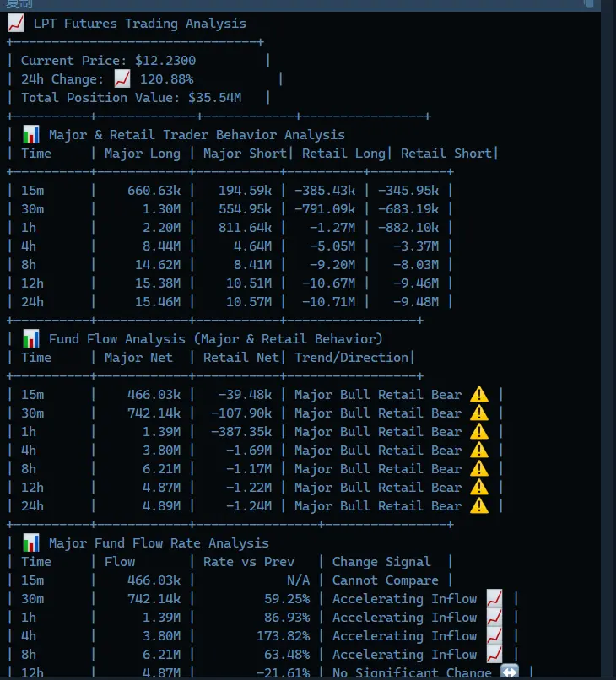Screen dimensions: 616x680
Task: Click the Trend/Direction column header
Action: (x=351, y=358)
